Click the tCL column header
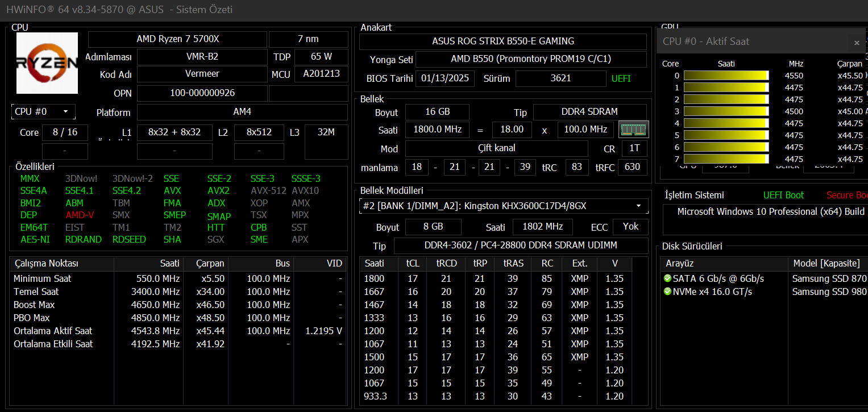Viewport: 868px width, 412px height. pyautogui.click(x=412, y=264)
